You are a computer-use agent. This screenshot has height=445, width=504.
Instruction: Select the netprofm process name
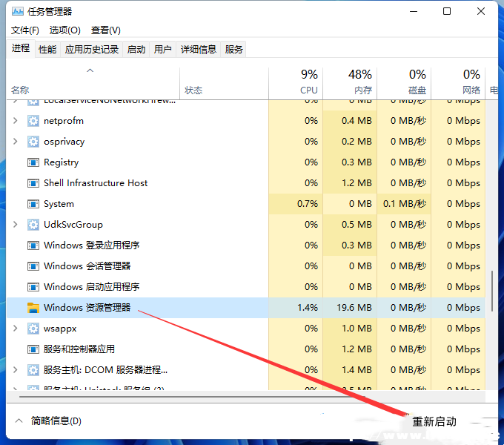[64, 121]
